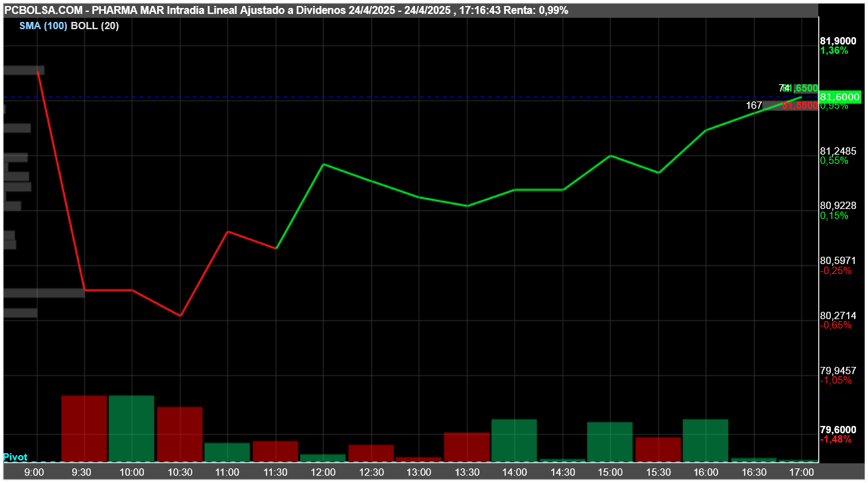Select the 10:30 red volume bar
The height and width of the screenshot is (483, 868).
pos(180,435)
